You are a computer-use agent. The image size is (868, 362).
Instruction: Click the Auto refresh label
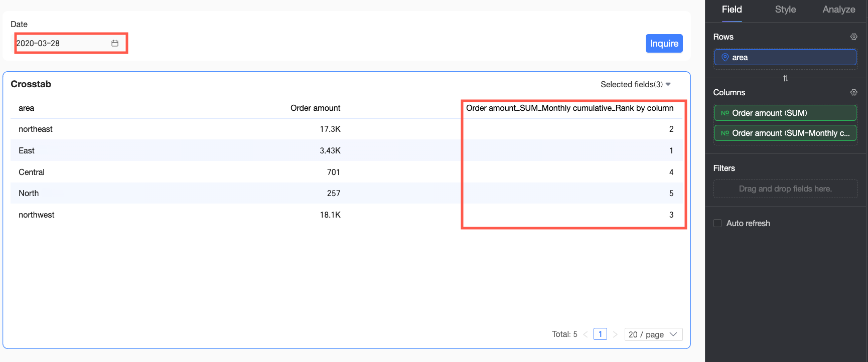coord(748,223)
